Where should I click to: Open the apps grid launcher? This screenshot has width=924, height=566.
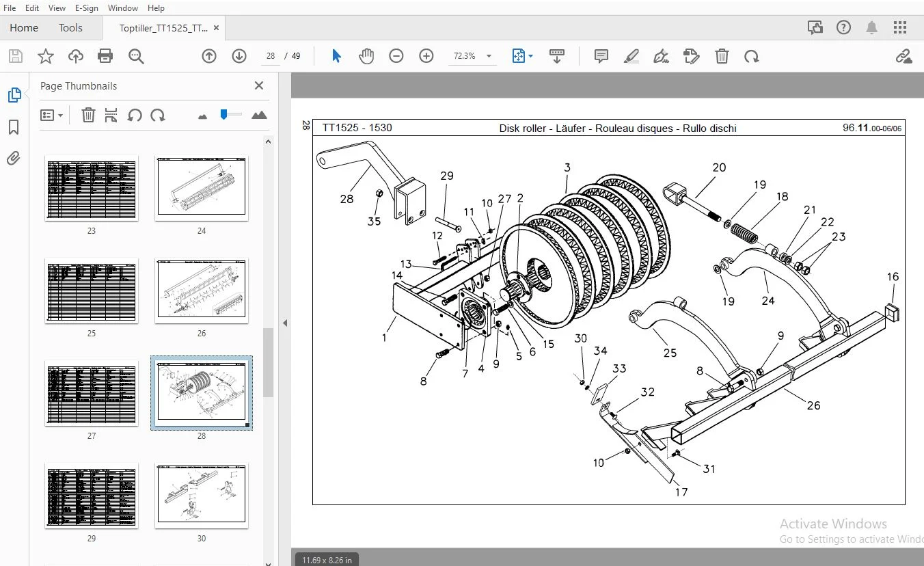tap(900, 27)
